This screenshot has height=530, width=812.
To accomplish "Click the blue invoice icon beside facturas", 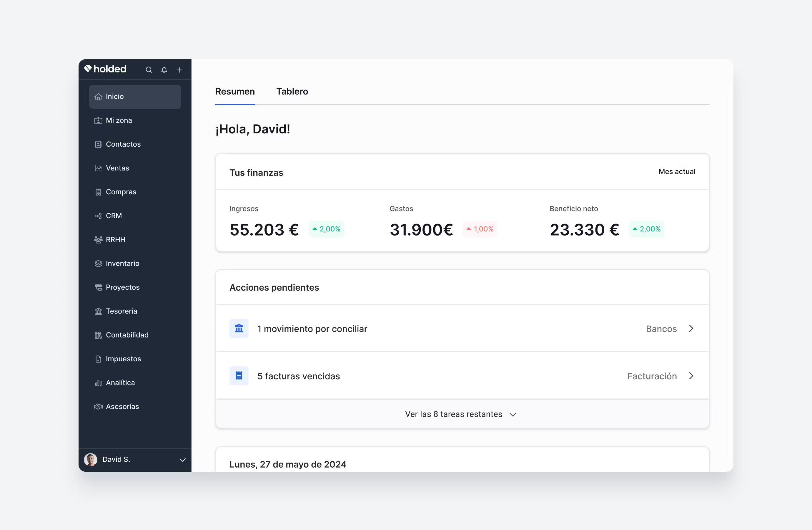I will point(239,376).
